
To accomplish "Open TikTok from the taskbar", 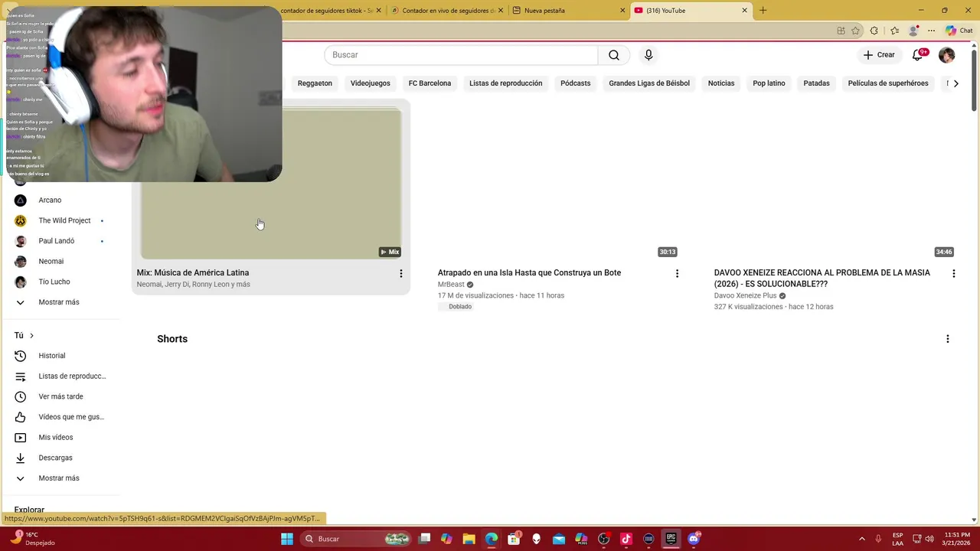I will 626,539.
